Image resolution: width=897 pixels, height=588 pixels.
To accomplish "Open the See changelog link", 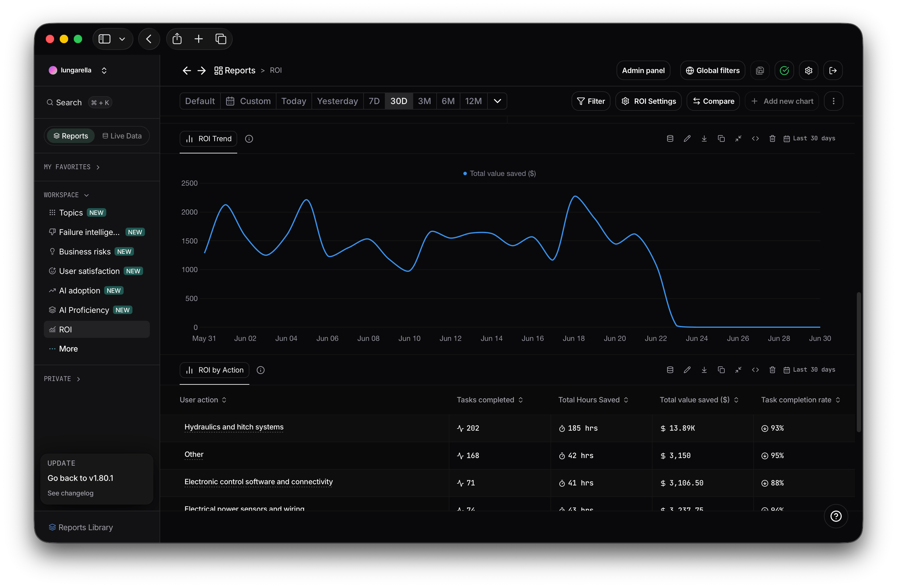I will click(70, 493).
